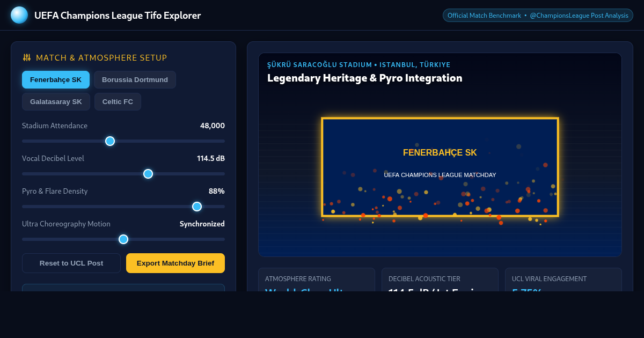
Task: Click the UEFA Champions League Tifo Explorer title
Action: click(x=118, y=15)
